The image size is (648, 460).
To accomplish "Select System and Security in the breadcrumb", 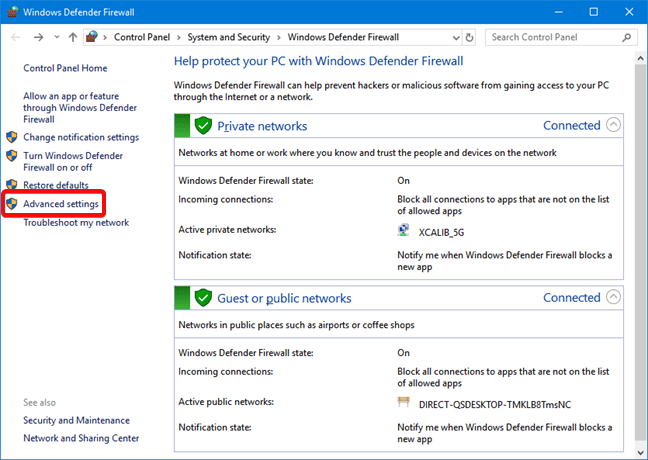I will coord(229,37).
